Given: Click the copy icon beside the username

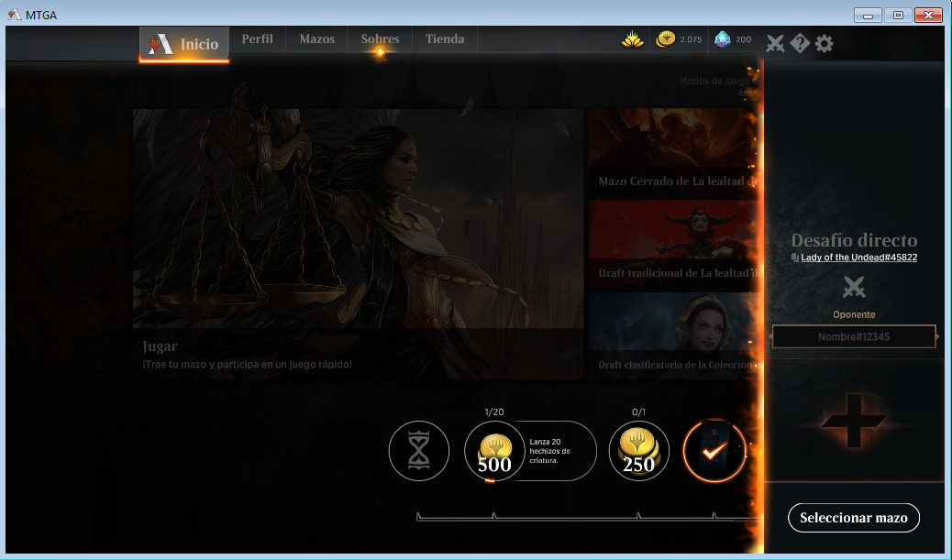Looking at the screenshot, I should (x=795, y=258).
